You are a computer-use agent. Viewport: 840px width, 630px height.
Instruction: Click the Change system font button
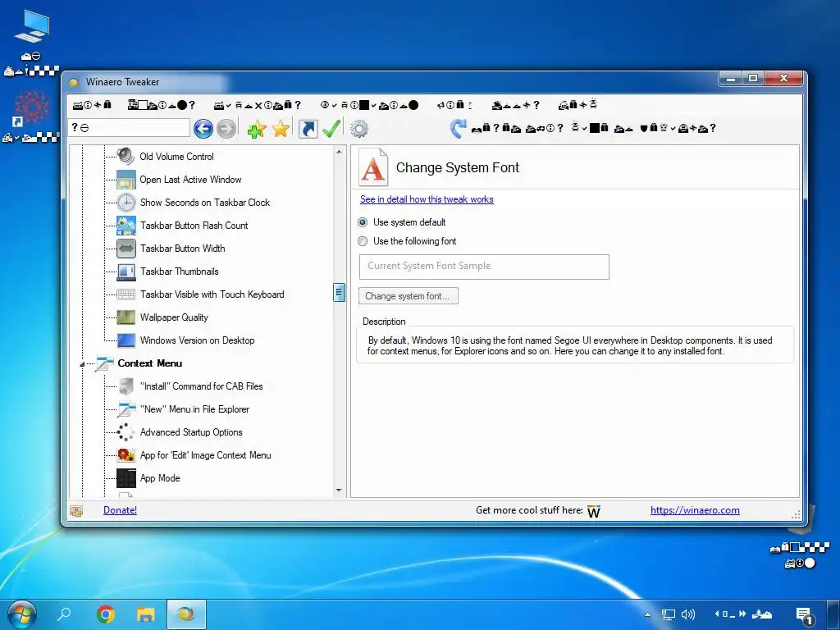[x=409, y=295]
